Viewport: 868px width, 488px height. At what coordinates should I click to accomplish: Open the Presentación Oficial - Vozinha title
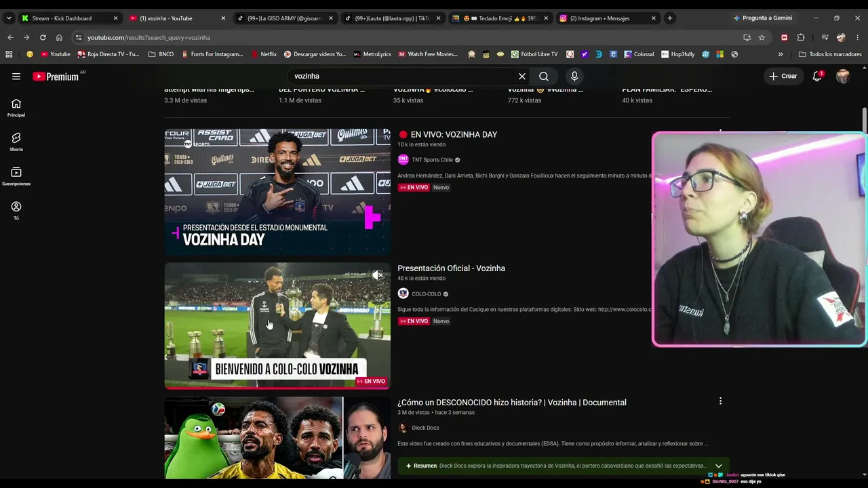click(451, 268)
